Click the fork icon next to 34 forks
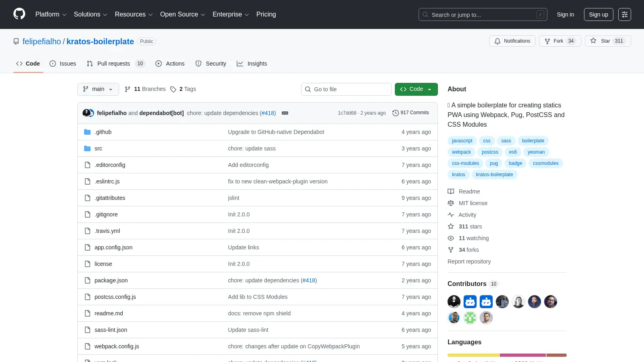644x362 pixels. point(451,250)
